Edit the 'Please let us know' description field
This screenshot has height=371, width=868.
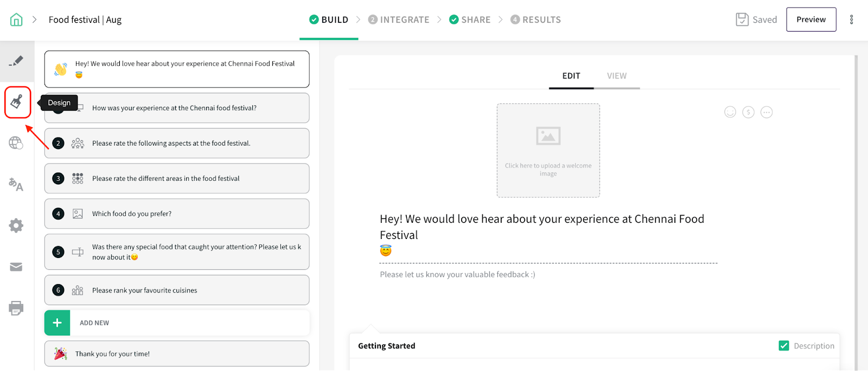457,274
